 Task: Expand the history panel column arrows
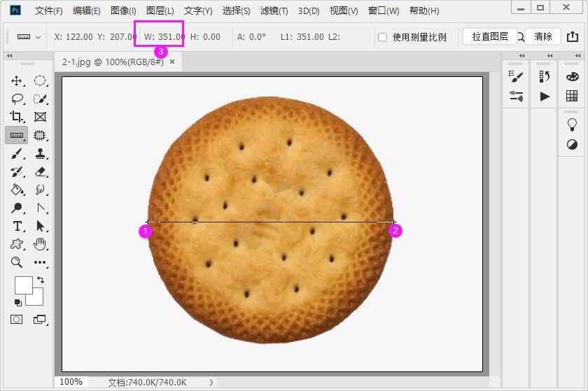coord(549,55)
